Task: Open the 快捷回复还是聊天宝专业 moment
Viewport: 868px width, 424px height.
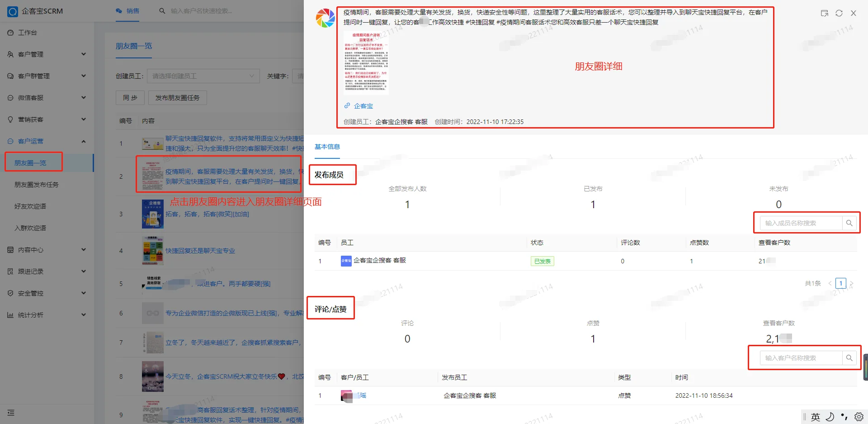Action: (x=200, y=251)
